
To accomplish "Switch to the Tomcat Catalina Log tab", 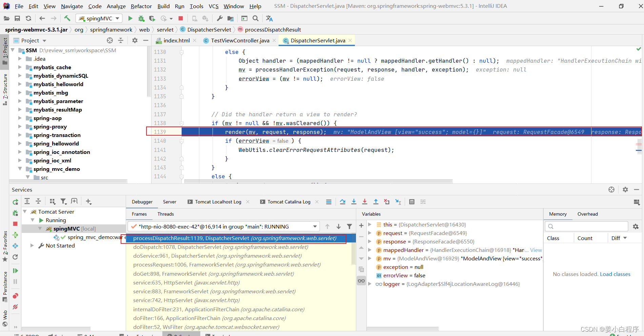I will (288, 202).
